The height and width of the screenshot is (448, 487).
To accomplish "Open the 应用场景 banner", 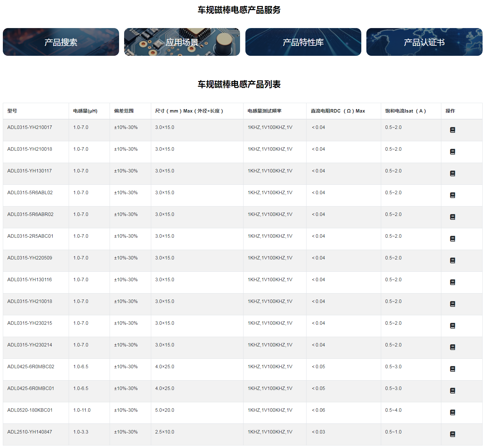I will point(182,42).
